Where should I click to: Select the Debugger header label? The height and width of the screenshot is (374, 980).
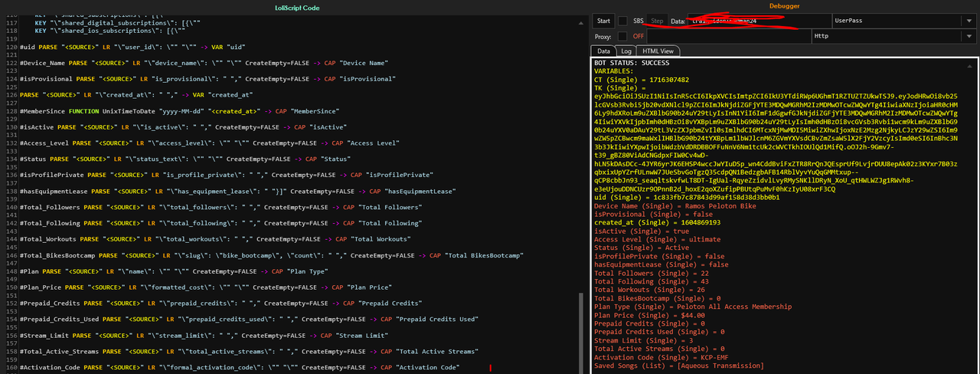tap(785, 6)
